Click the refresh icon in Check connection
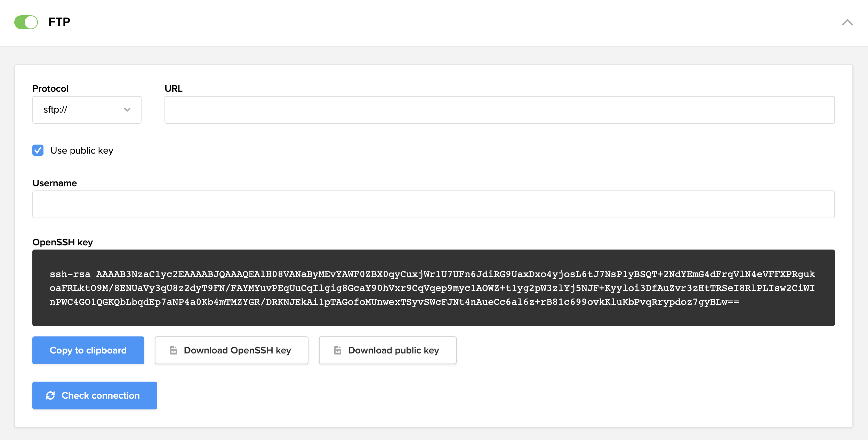868x440 pixels. pos(50,396)
